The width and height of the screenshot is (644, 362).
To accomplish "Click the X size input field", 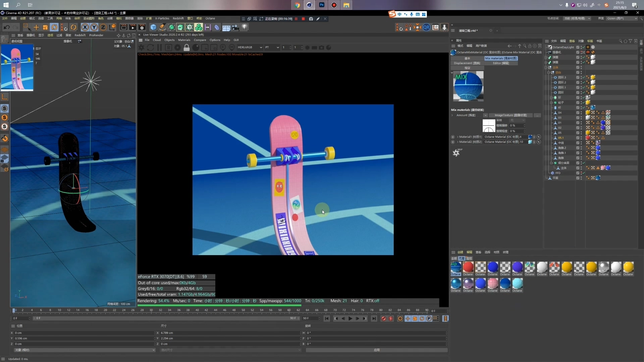I will point(228,333).
